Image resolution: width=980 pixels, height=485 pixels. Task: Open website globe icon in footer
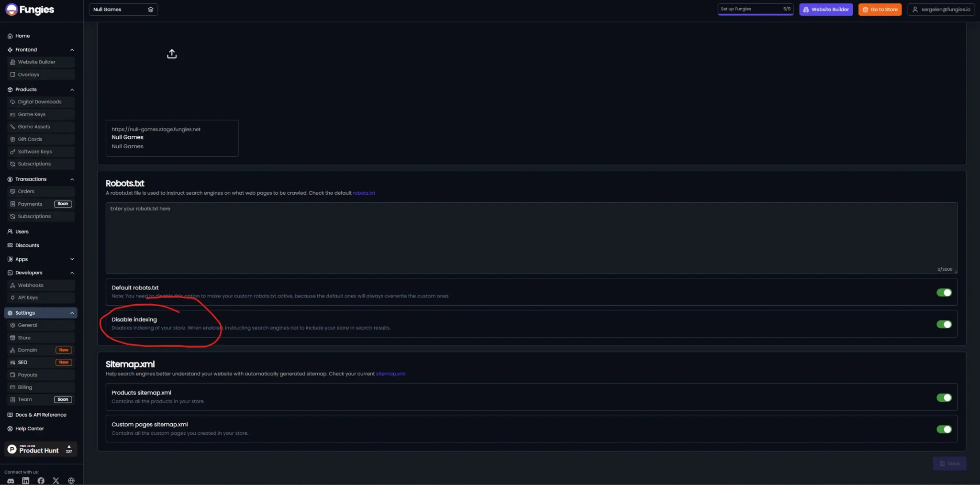(x=71, y=481)
